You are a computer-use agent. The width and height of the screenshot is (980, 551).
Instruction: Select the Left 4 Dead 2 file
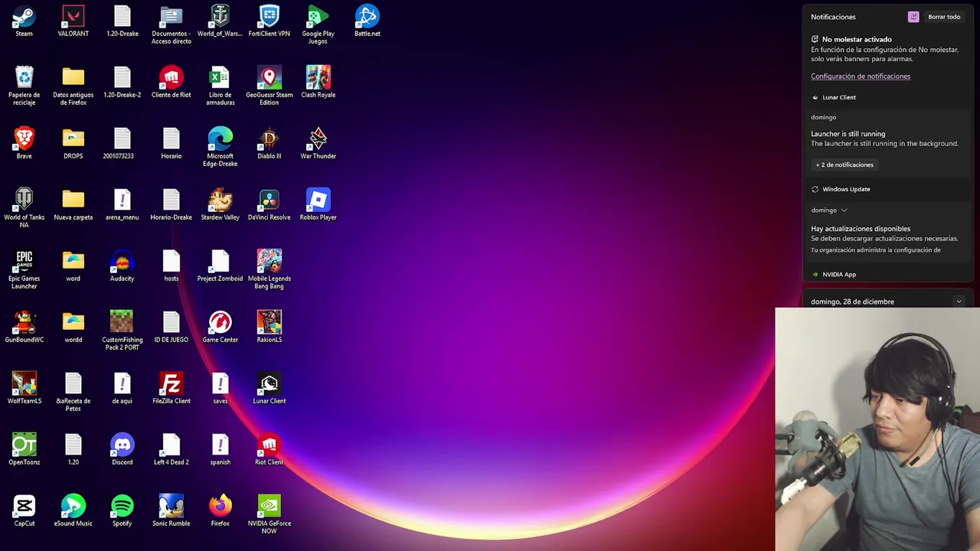pyautogui.click(x=171, y=450)
